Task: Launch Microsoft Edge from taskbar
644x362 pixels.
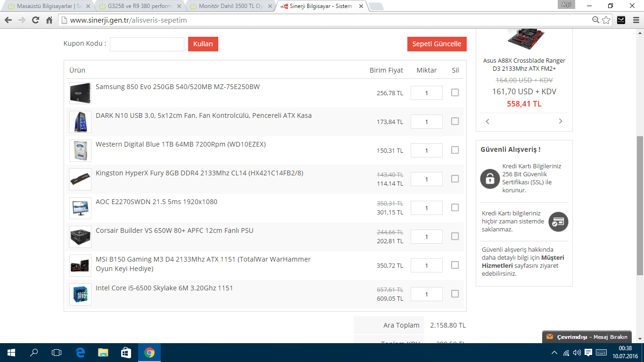Action: (80, 353)
